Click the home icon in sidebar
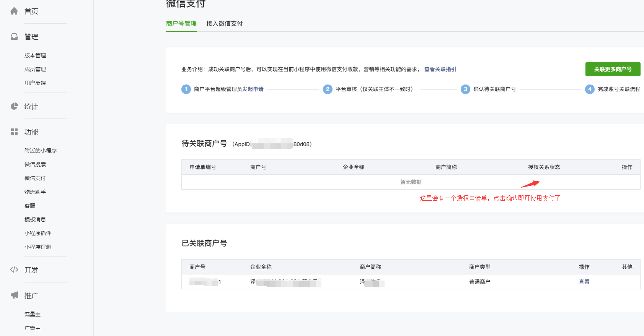Image resolution: width=644 pixels, height=336 pixels. tap(14, 11)
